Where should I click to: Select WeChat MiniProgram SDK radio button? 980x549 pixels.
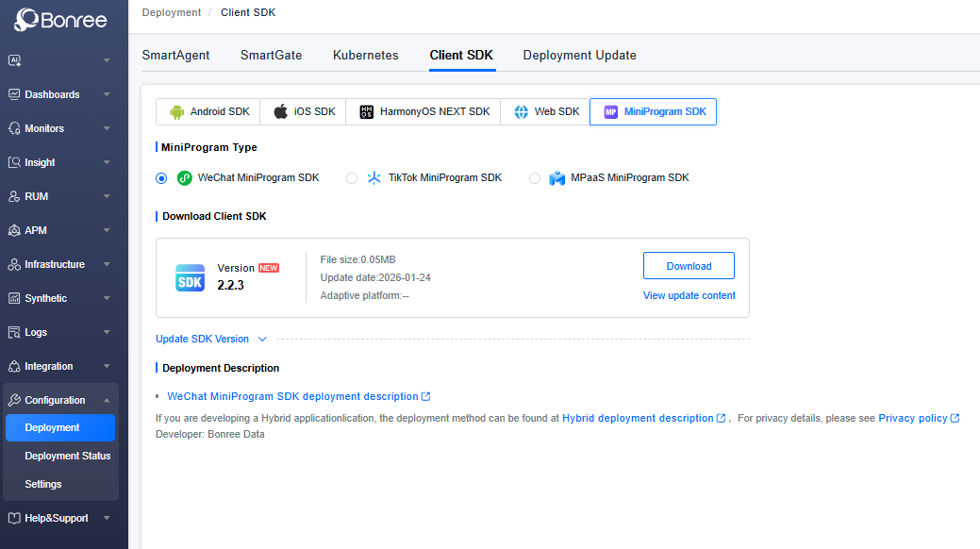click(x=161, y=178)
